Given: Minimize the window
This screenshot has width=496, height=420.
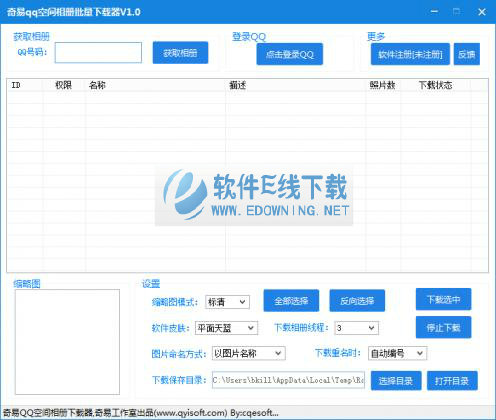Looking at the screenshot, I should coord(434,12).
